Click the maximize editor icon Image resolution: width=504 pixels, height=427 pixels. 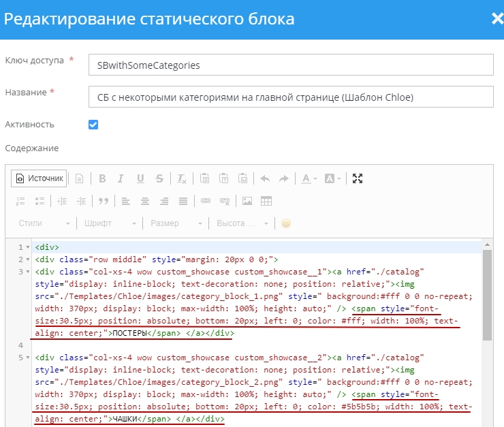[x=358, y=178]
